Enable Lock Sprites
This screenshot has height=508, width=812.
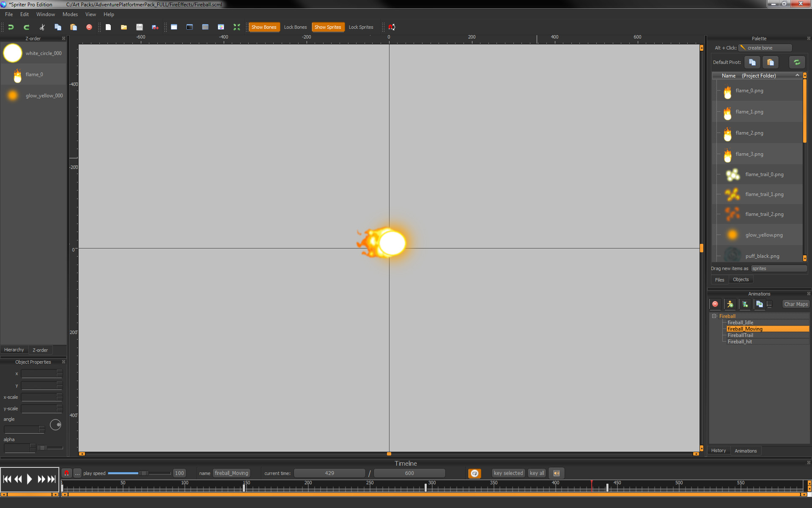click(361, 27)
